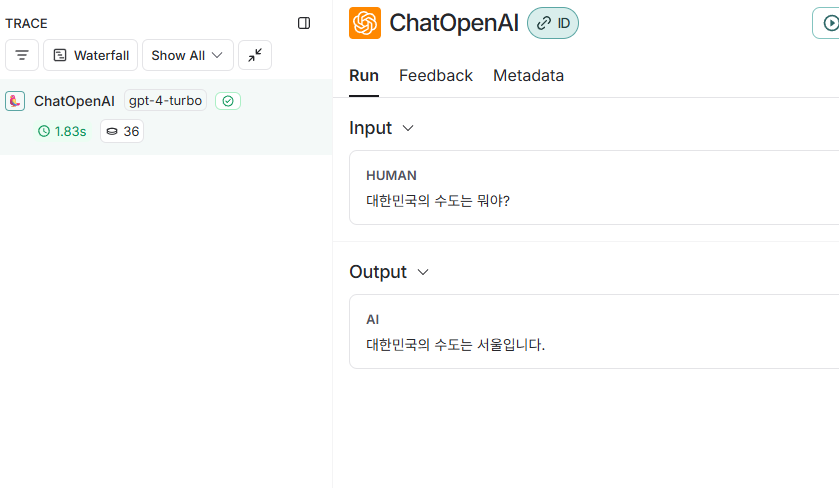Click the ChatOpenAI page title
The image size is (839, 488).
454,23
